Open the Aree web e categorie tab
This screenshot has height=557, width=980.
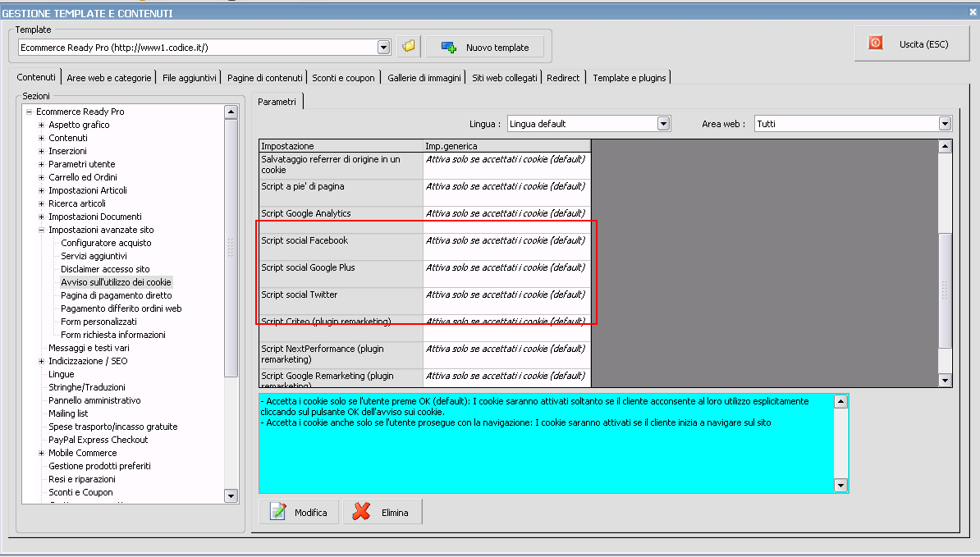point(108,78)
